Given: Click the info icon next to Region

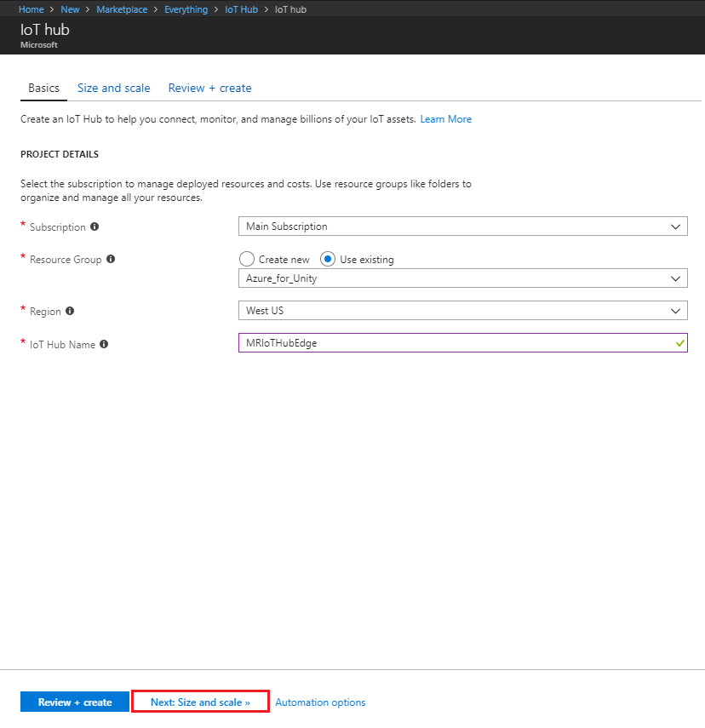Looking at the screenshot, I should [70, 311].
